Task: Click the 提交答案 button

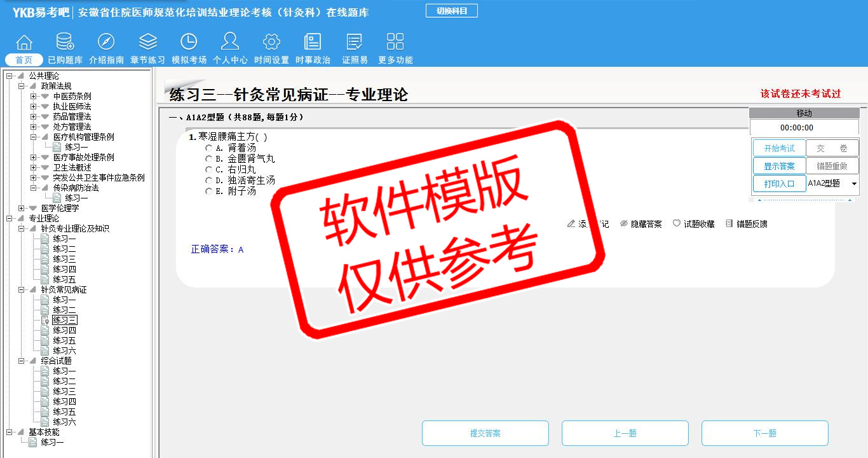Action: [485, 433]
